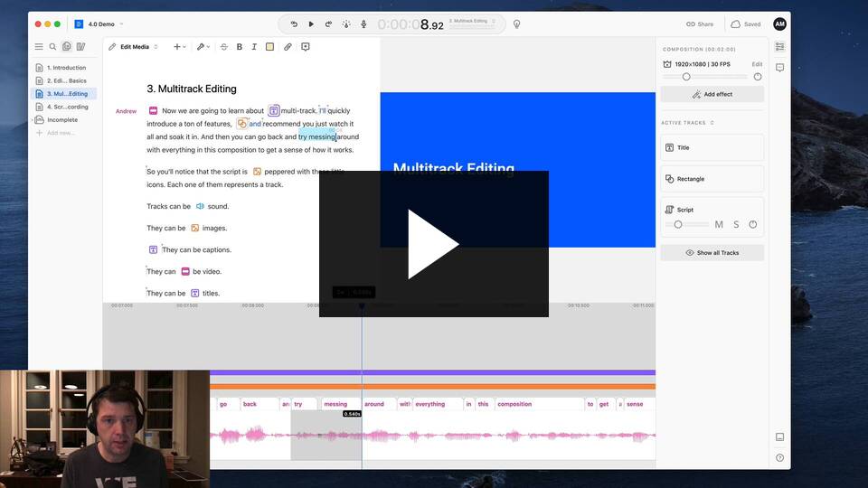The height and width of the screenshot is (488, 868).
Task: Click the caption icon before 'They can be captions'
Action: (154, 249)
